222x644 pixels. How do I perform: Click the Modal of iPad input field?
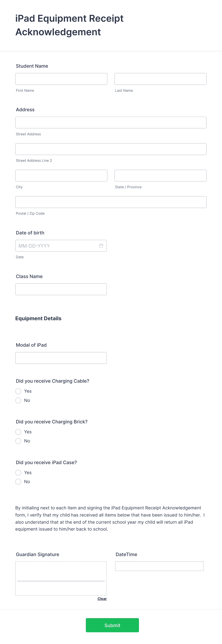61,358
